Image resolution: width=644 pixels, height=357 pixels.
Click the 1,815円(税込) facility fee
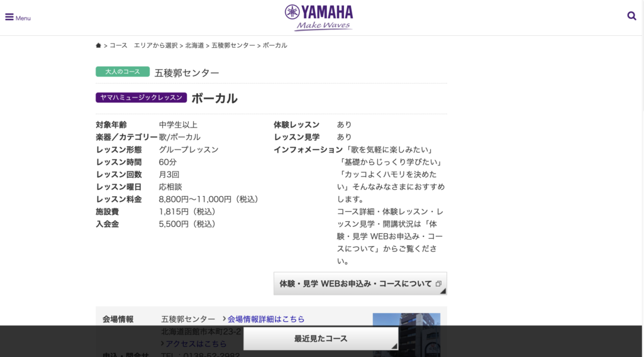(x=187, y=212)
